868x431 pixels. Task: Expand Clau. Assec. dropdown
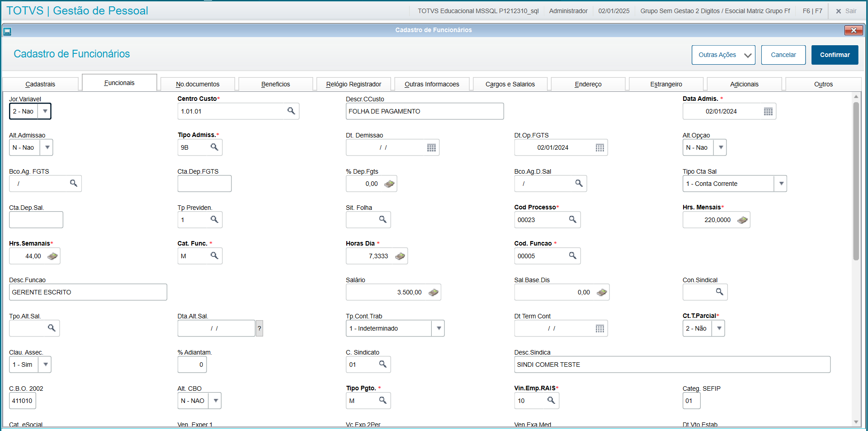[45, 365]
